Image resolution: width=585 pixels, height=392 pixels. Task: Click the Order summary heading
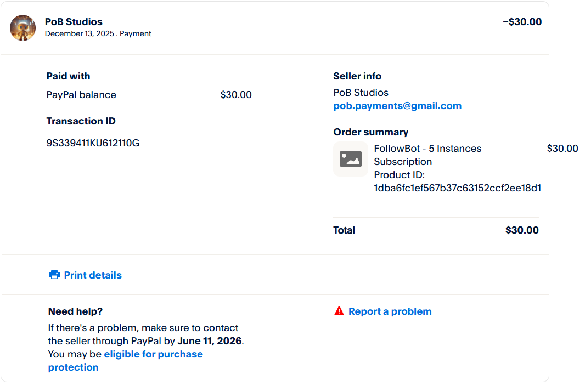[x=370, y=132]
